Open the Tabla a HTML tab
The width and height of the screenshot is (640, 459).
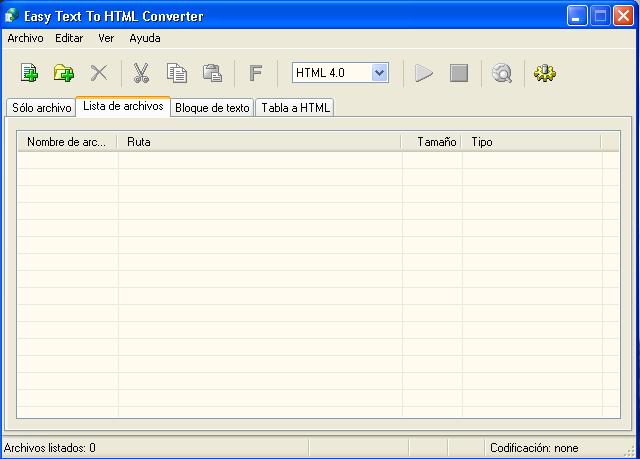click(295, 108)
